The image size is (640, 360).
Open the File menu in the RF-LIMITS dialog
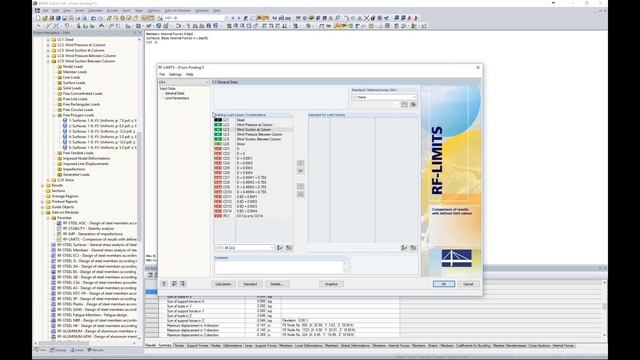(x=162, y=74)
